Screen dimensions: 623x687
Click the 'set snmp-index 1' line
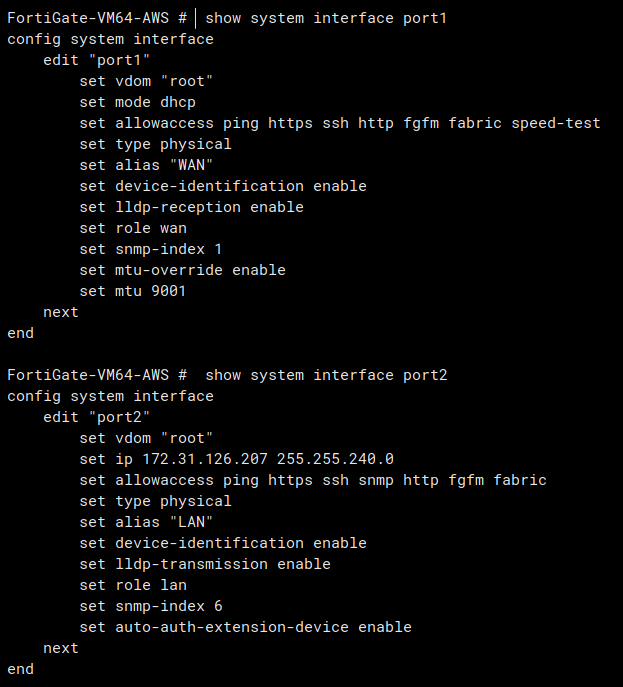click(x=151, y=249)
